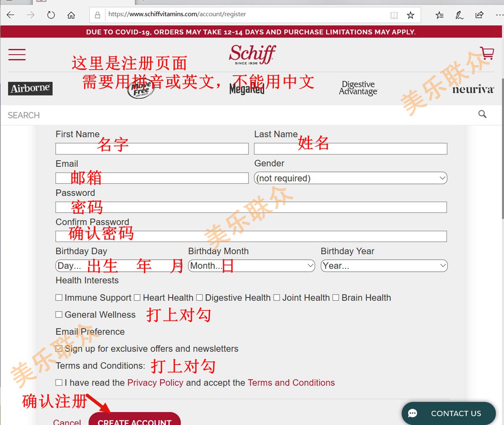Click the Last Name input field
The width and height of the screenshot is (504, 425).
[x=351, y=149]
